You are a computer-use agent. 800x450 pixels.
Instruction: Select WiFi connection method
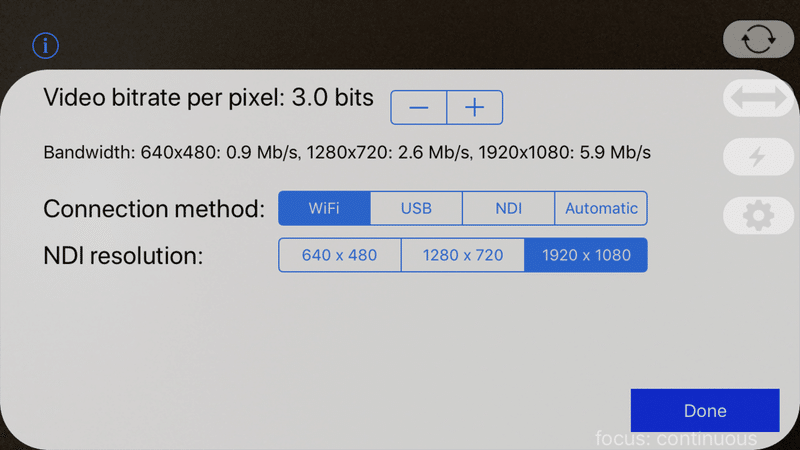(x=324, y=208)
